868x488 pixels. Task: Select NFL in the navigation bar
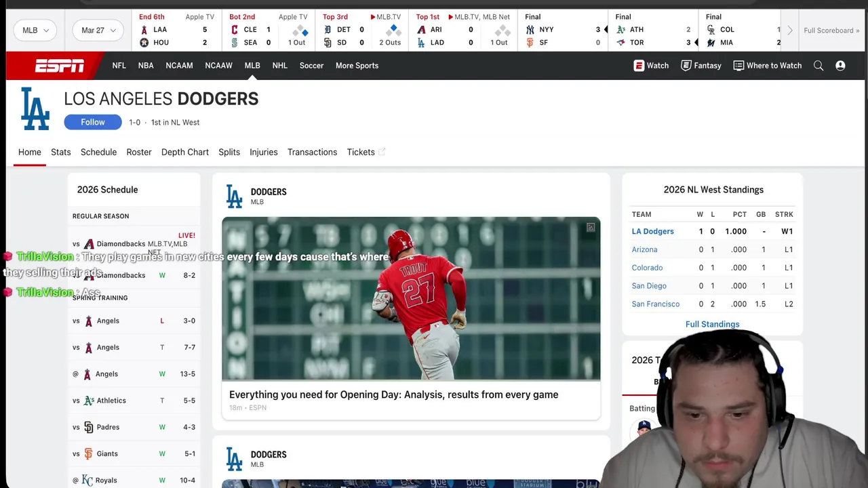coord(119,66)
